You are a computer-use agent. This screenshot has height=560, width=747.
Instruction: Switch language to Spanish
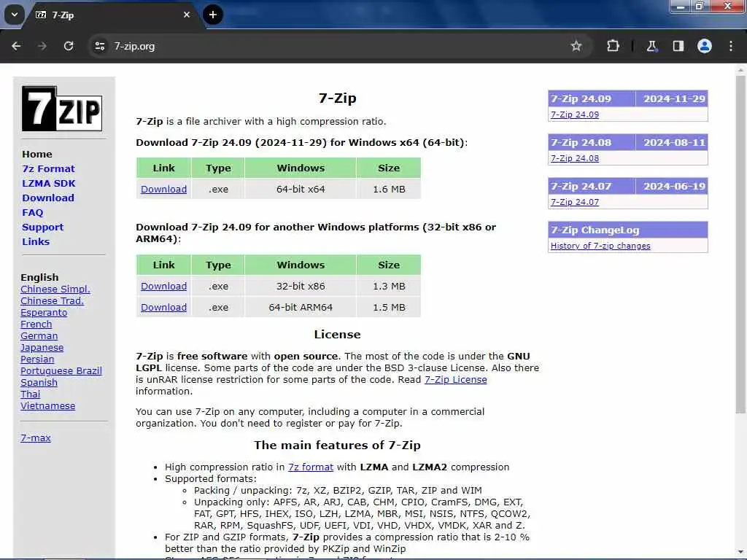(x=39, y=382)
